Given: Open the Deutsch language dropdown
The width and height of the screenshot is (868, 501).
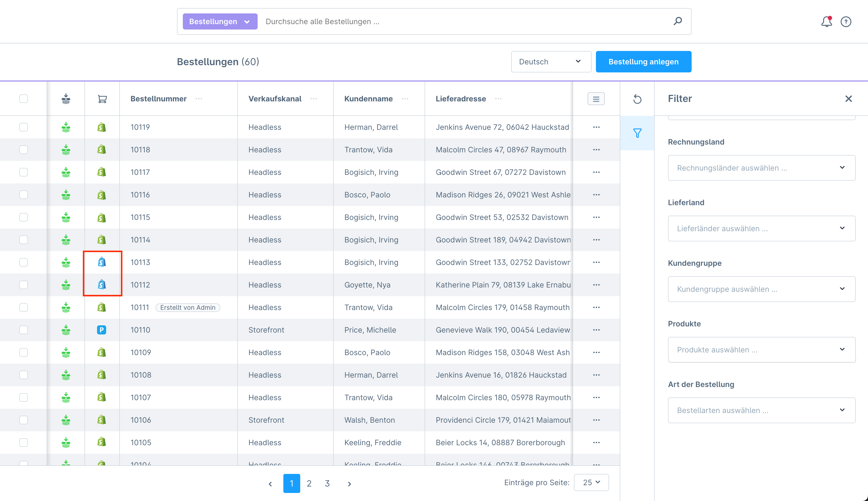Looking at the screenshot, I should (x=551, y=62).
